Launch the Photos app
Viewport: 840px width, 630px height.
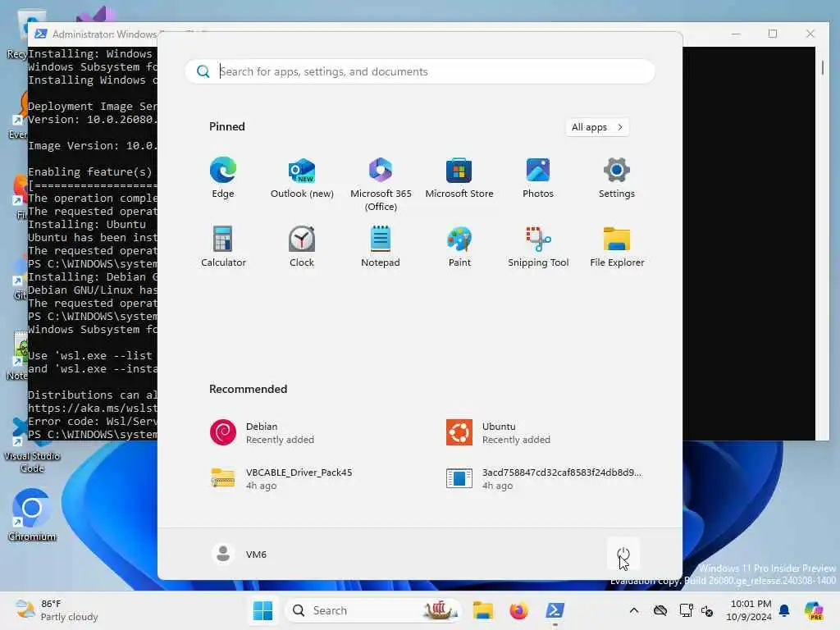[x=538, y=179]
